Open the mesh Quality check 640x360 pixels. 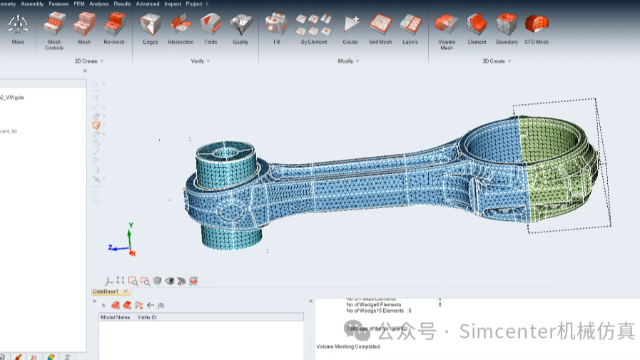[240, 29]
